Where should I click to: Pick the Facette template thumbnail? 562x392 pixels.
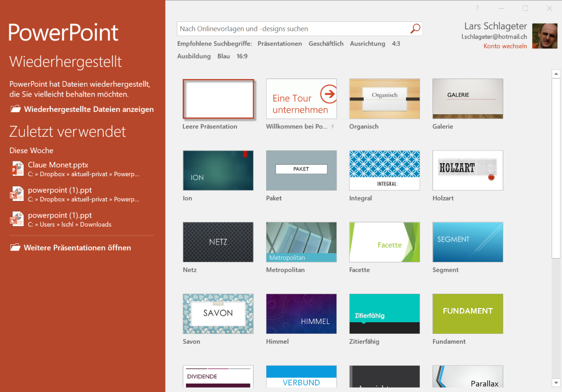[384, 242]
